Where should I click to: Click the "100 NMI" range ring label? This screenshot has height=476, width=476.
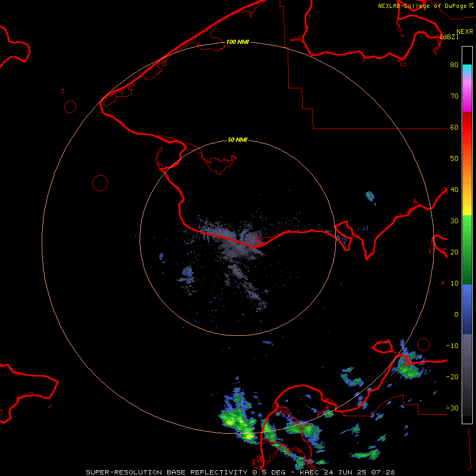[x=237, y=42]
